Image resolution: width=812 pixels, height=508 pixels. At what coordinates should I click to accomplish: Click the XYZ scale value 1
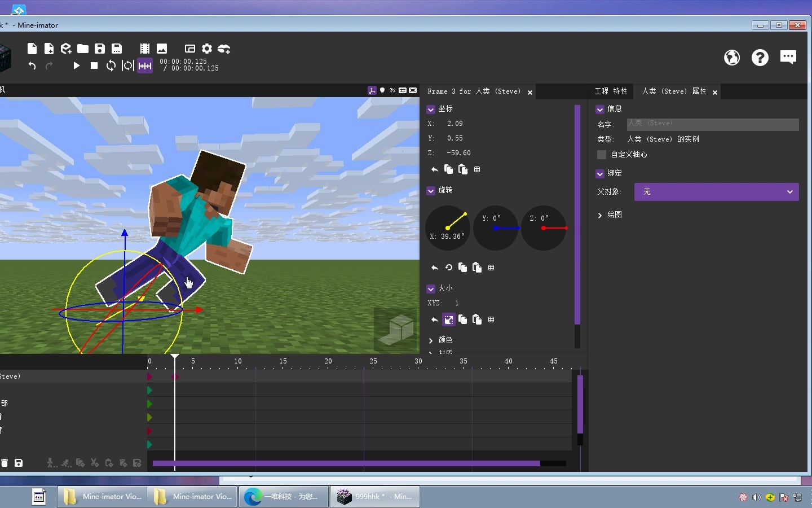pyautogui.click(x=457, y=303)
